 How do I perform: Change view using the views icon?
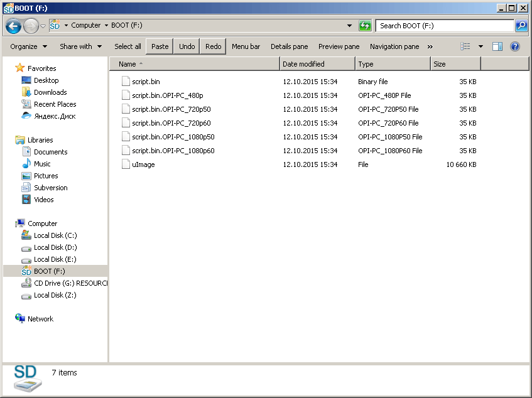pyautogui.click(x=465, y=46)
